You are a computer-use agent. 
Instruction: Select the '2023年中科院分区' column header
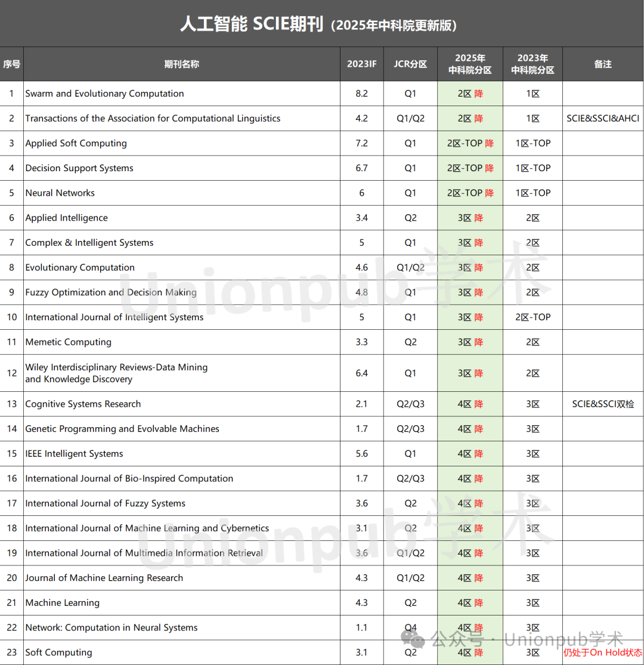pos(532,64)
